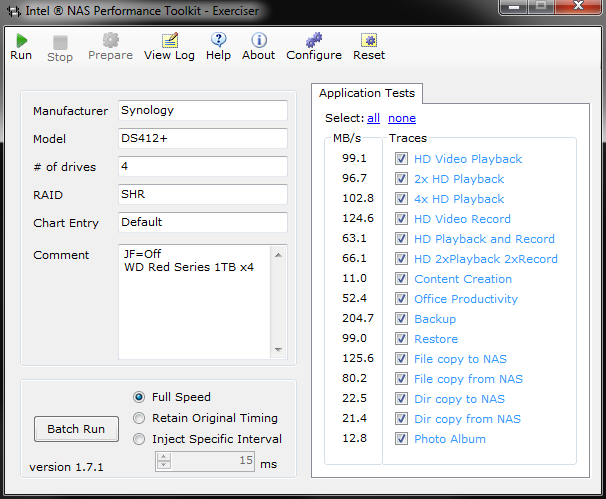Viewport: 606px width, 499px height.
Task: Click the 204.7 MB/s Backup value
Action: coord(358,318)
